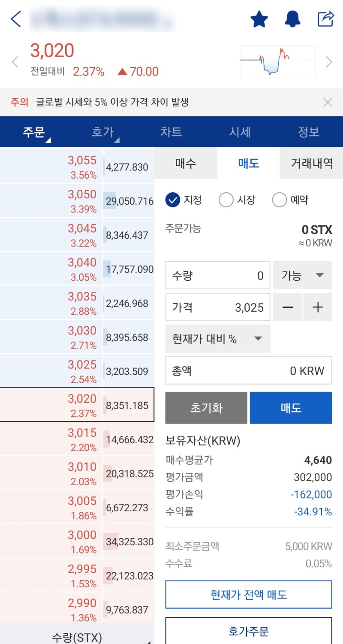Dismiss the global price warning banner
The image size is (343, 644).
click(x=328, y=102)
